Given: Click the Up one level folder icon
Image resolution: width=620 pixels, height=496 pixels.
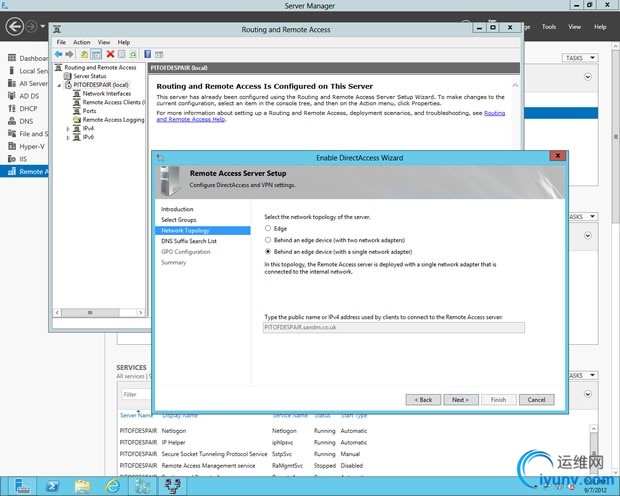Looking at the screenshot, I should pyautogui.click(x=84, y=54).
